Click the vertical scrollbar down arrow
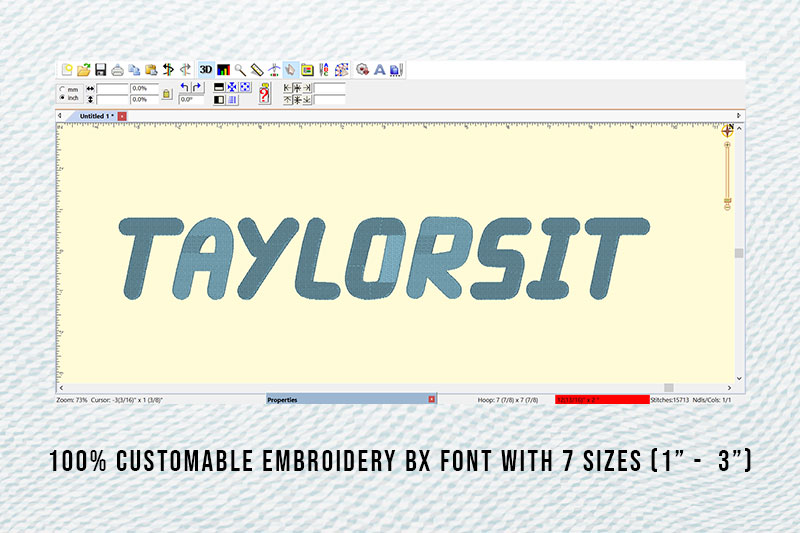 (739, 378)
